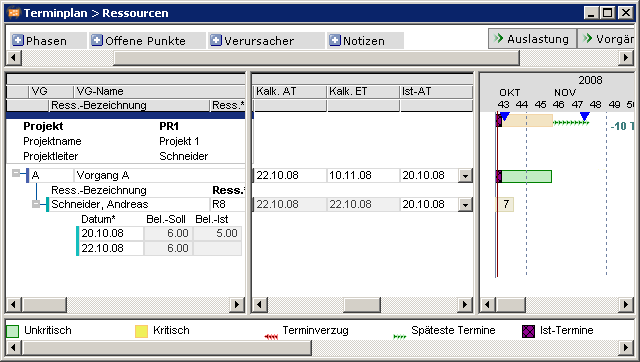The height and width of the screenshot is (362, 640).
Task: Click middle dates pane scroll left arrow
Action: (x=260, y=304)
